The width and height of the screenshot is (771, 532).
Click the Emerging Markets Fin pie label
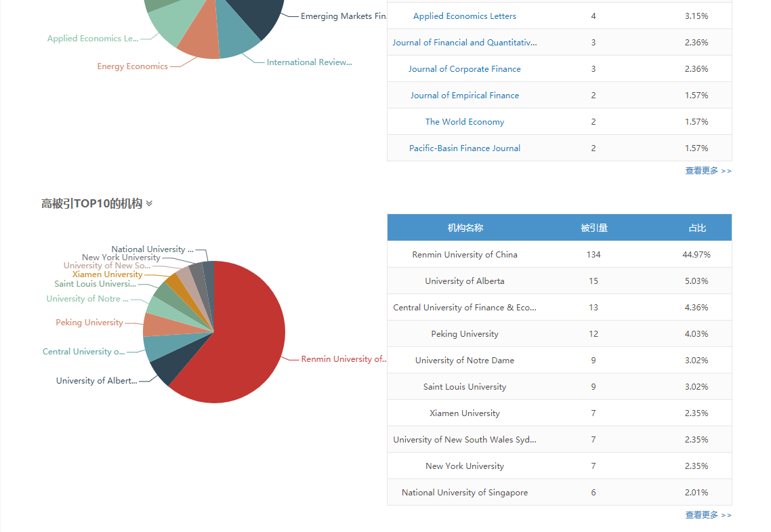coord(343,16)
